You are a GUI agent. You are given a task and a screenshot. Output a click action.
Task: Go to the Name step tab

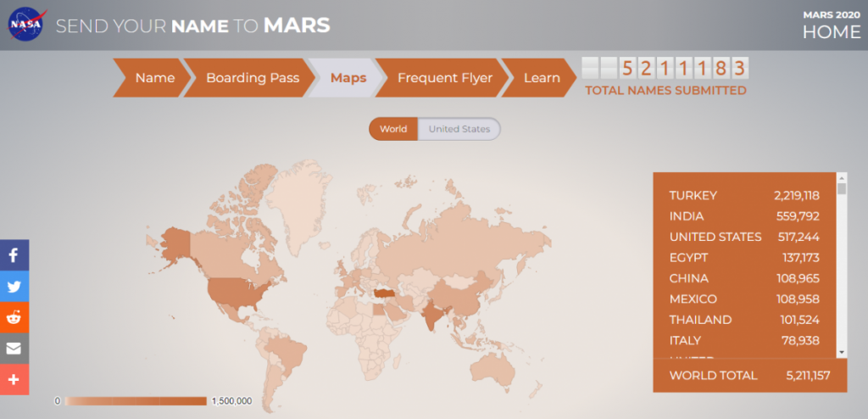click(x=153, y=78)
